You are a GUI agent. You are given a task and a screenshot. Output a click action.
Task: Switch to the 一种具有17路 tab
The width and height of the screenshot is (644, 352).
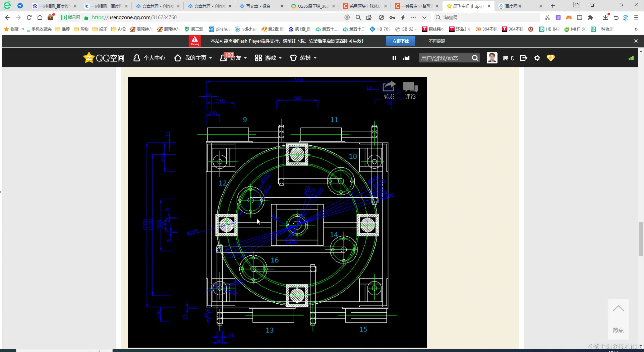click(x=417, y=6)
